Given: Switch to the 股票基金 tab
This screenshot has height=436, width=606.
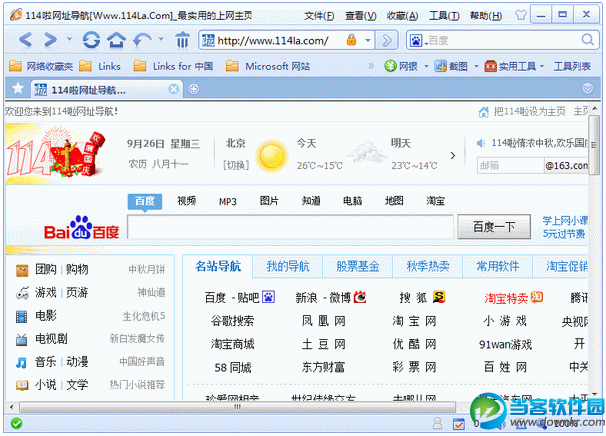Looking at the screenshot, I should [357, 266].
